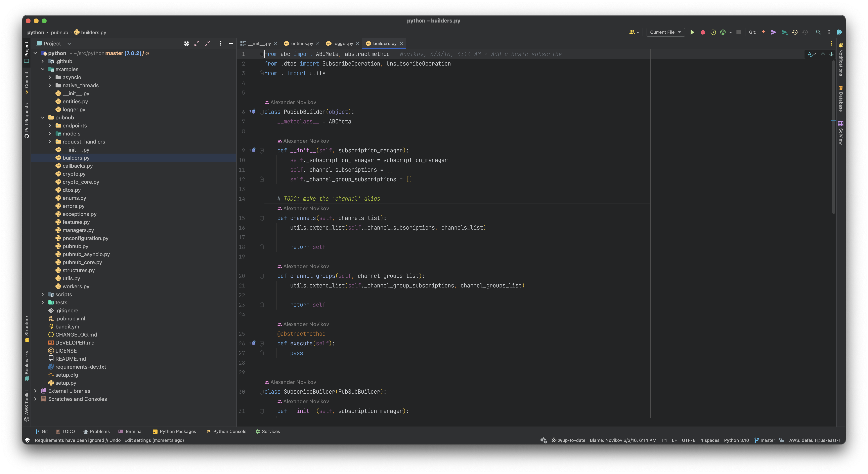Expand the asyncio folder
Screen dimensions: 868x474
coord(50,77)
